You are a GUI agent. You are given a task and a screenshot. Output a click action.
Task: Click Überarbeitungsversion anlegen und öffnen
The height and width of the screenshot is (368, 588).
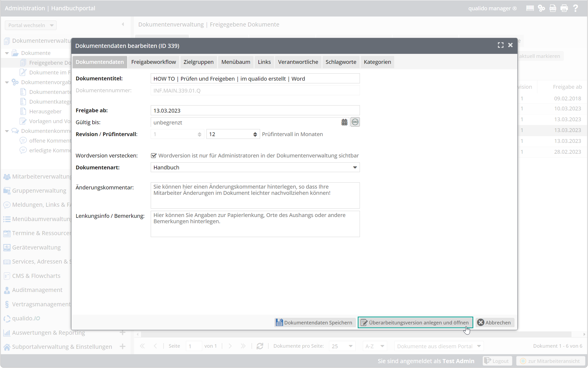point(415,323)
